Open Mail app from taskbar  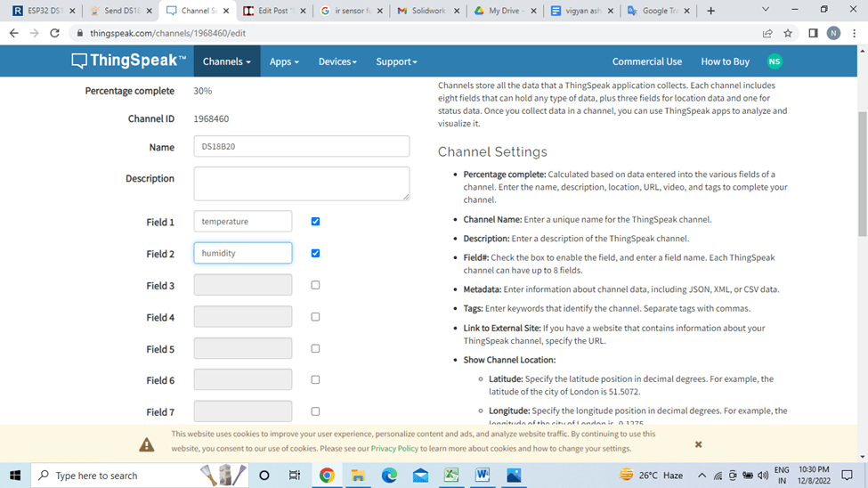pos(421,476)
